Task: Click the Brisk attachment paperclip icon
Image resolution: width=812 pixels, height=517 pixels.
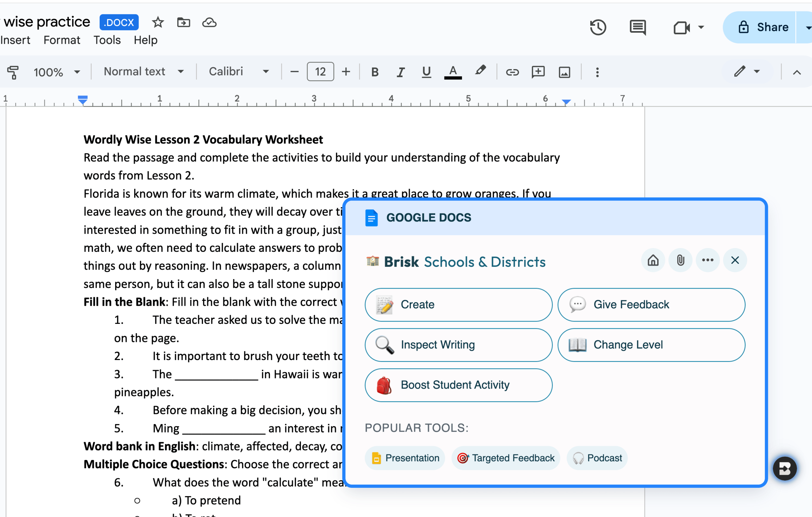Action: 680,260
